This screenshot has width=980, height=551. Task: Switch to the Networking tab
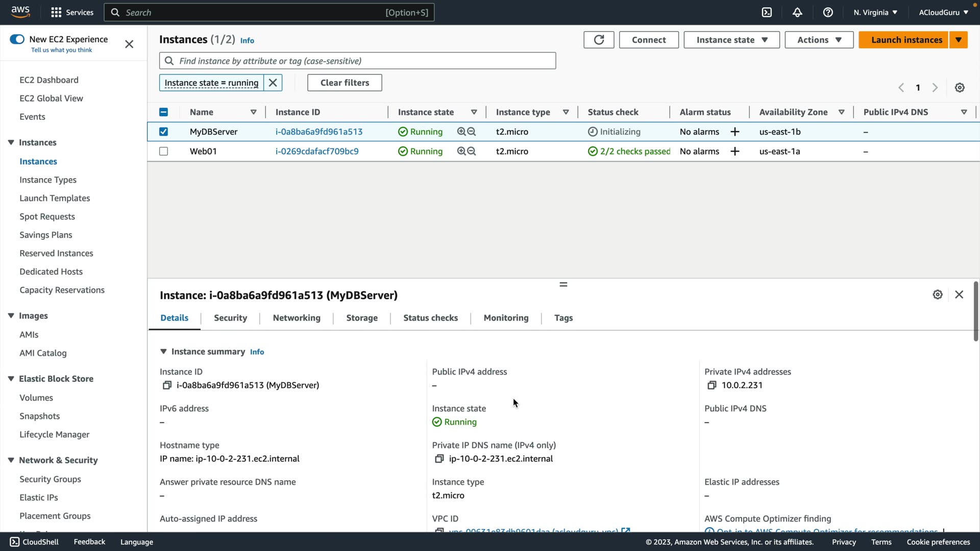297,318
